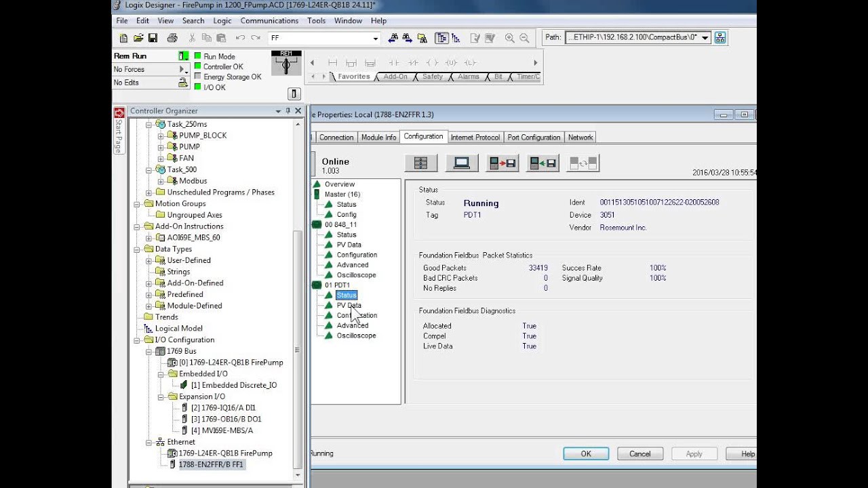Switch to the Module Info tab

[378, 137]
